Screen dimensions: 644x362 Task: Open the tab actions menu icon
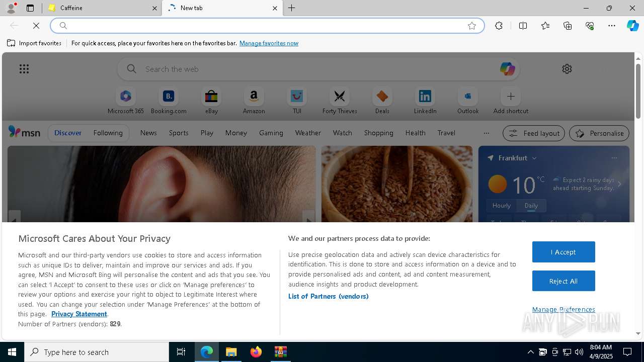[x=30, y=8]
